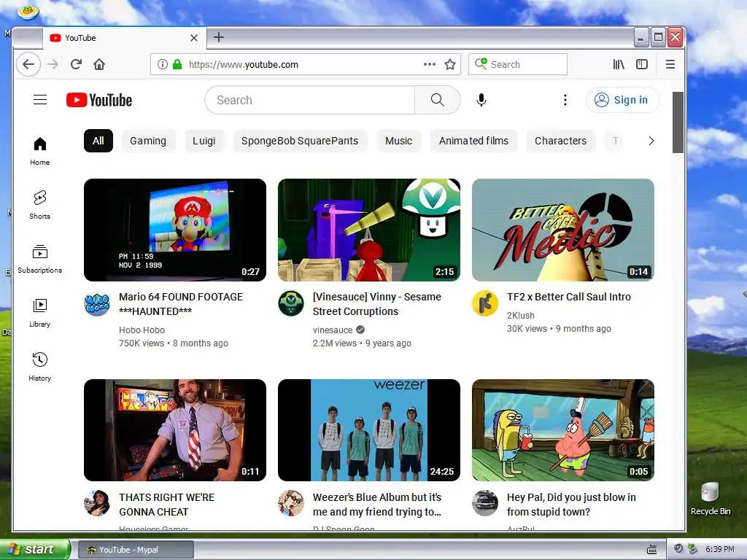747x560 pixels.
Task: Open Weezer's Blue Album video thumbnail
Action: (x=369, y=430)
